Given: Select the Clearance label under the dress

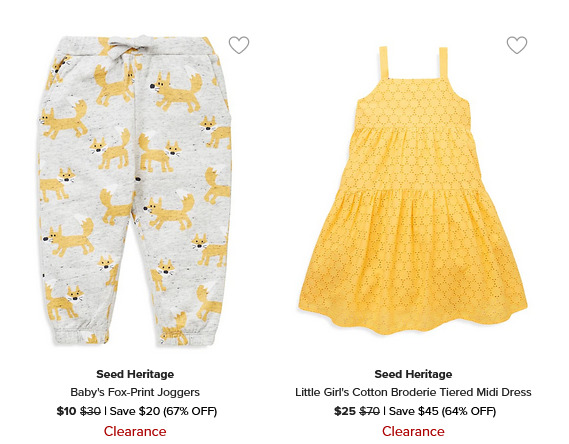Looking at the screenshot, I should click(413, 431).
